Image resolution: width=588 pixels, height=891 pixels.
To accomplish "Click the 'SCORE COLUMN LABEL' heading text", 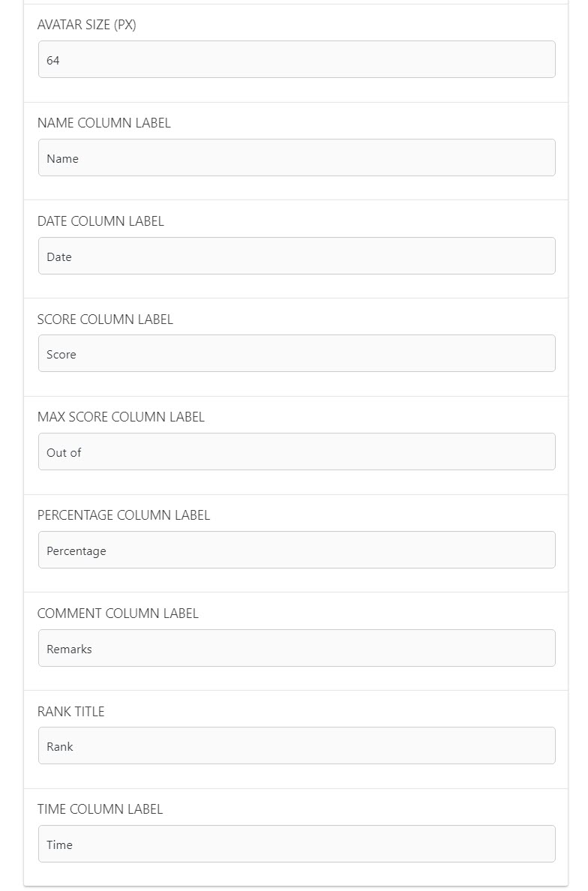I will [x=105, y=319].
